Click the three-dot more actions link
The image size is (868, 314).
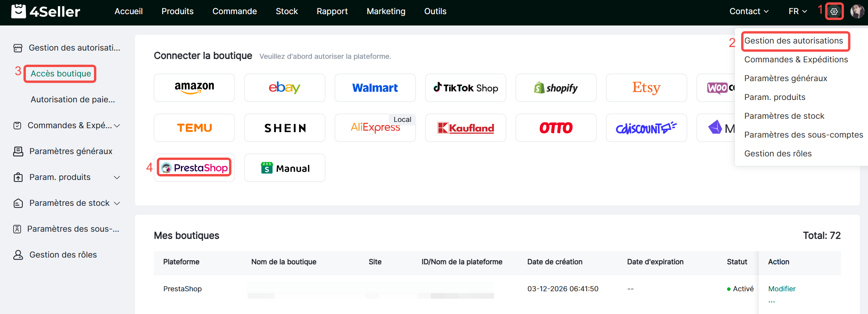[771, 301]
